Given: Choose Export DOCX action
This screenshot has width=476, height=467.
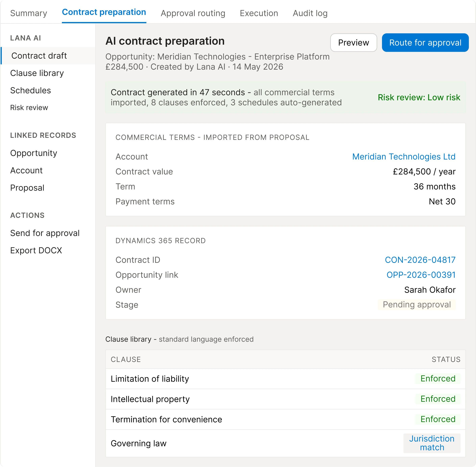Looking at the screenshot, I should pos(36,250).
